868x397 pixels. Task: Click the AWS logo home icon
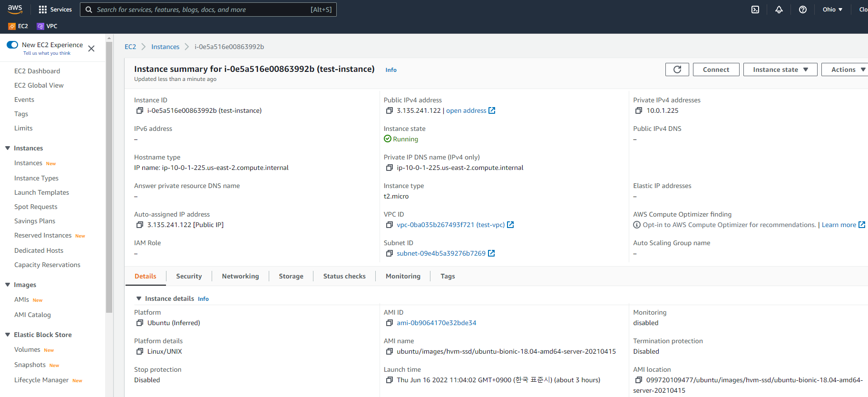point(15,10)
